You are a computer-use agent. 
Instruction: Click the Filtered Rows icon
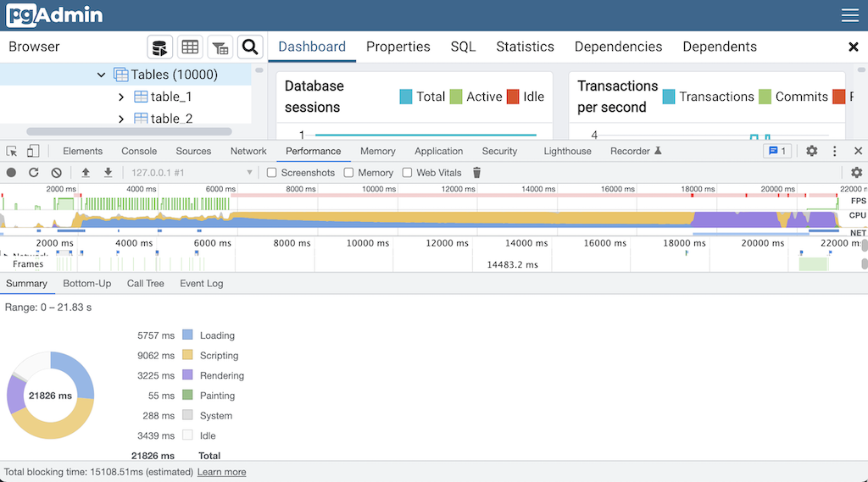click(x=220, y=47)
